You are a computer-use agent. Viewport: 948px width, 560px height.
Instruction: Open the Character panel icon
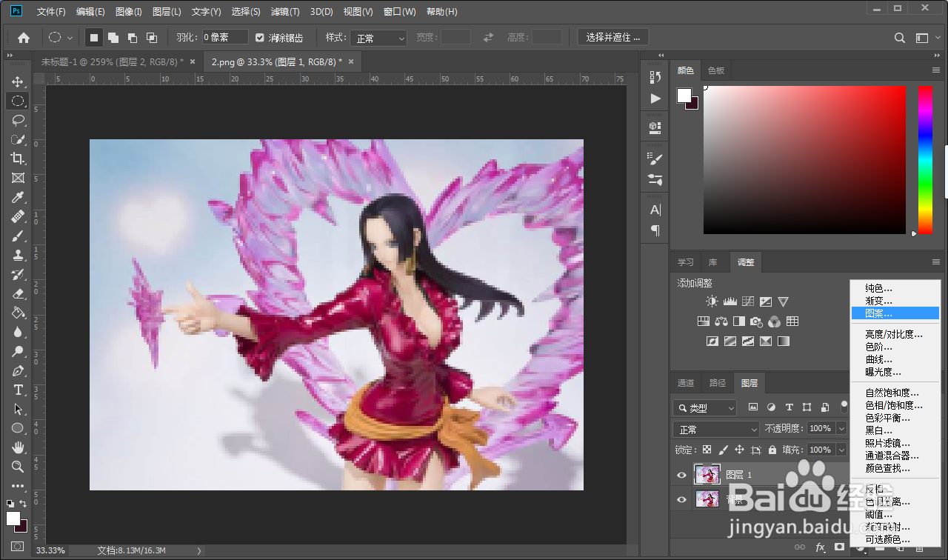coord(655,210)
